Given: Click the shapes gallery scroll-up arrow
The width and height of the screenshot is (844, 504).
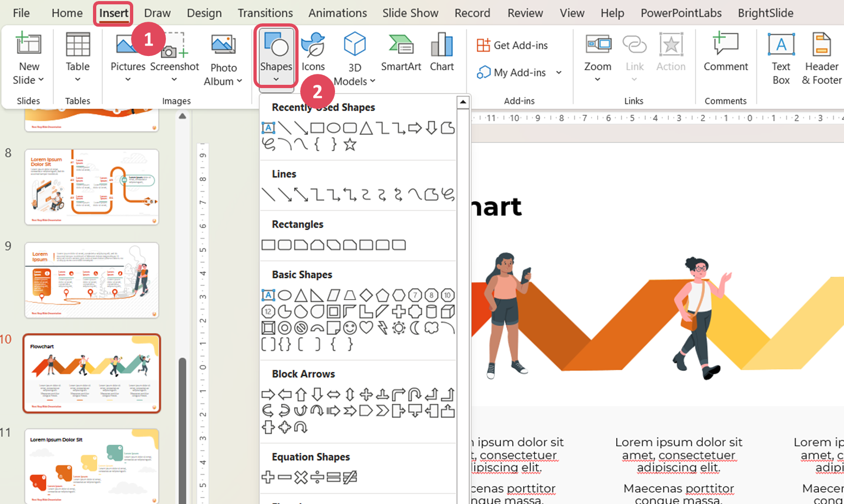Looking at the screenshot, I should [463, 102].
